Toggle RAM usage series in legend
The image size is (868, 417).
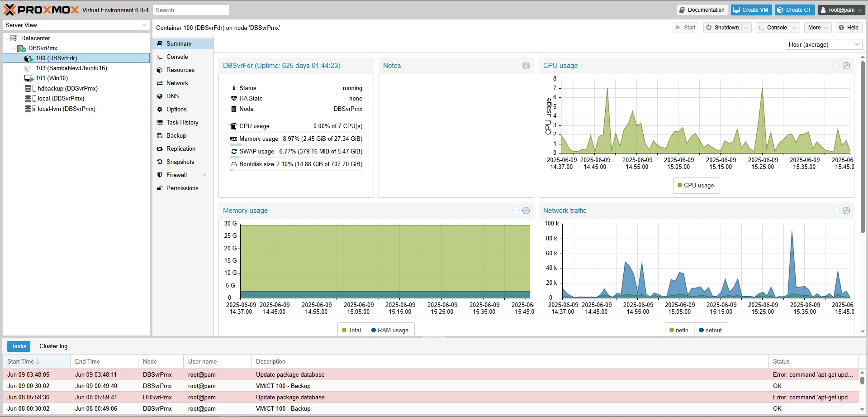click(390, 331)
